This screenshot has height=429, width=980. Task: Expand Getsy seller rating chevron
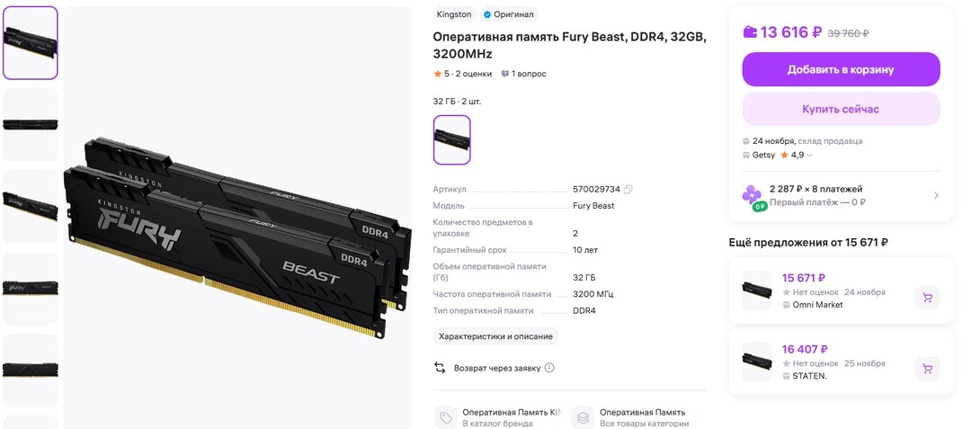(810, 155)
